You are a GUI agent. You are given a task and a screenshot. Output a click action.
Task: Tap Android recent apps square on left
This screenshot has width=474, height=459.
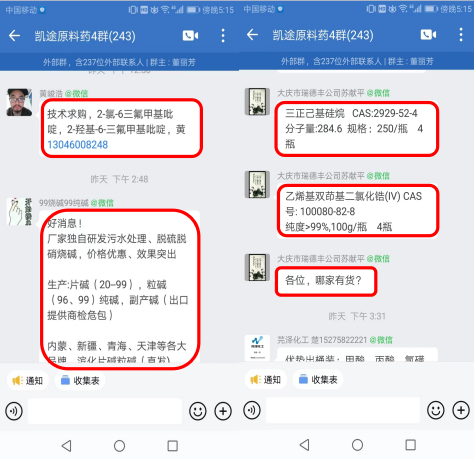coord(172,446)
